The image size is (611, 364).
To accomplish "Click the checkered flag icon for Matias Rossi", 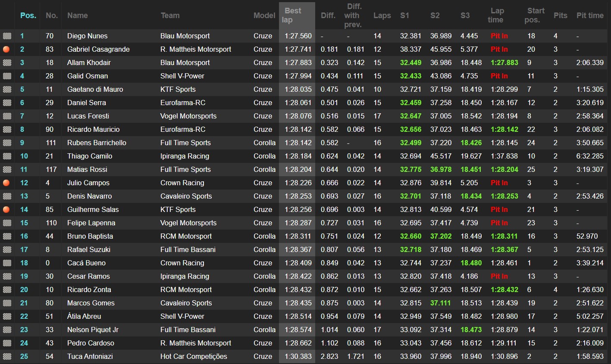I will point(7,169).
